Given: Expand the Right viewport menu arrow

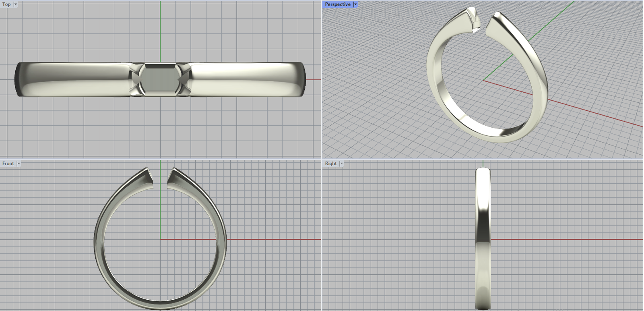Looking at the screenshot, I should [x=341, y=164].
